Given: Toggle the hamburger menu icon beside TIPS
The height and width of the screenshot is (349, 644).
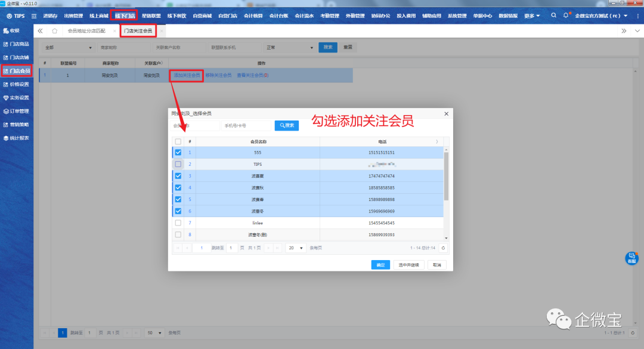Looking at the screenshot, I should point(34,16).
